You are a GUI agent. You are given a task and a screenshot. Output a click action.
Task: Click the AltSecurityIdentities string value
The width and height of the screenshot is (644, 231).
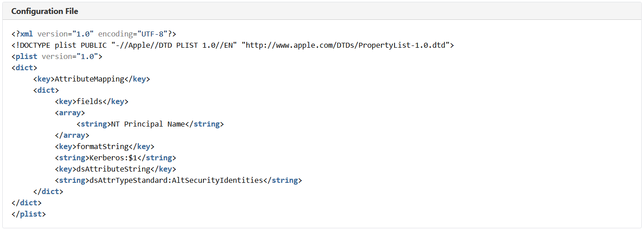176,181
